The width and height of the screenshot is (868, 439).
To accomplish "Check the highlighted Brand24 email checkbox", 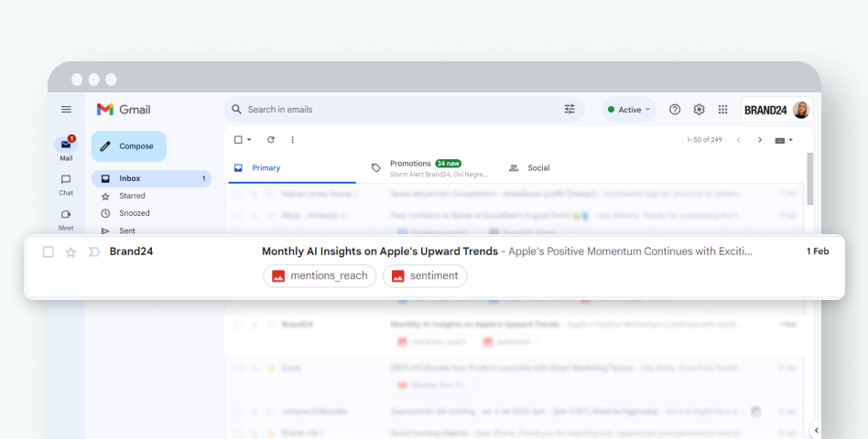I will click(49, 252).
